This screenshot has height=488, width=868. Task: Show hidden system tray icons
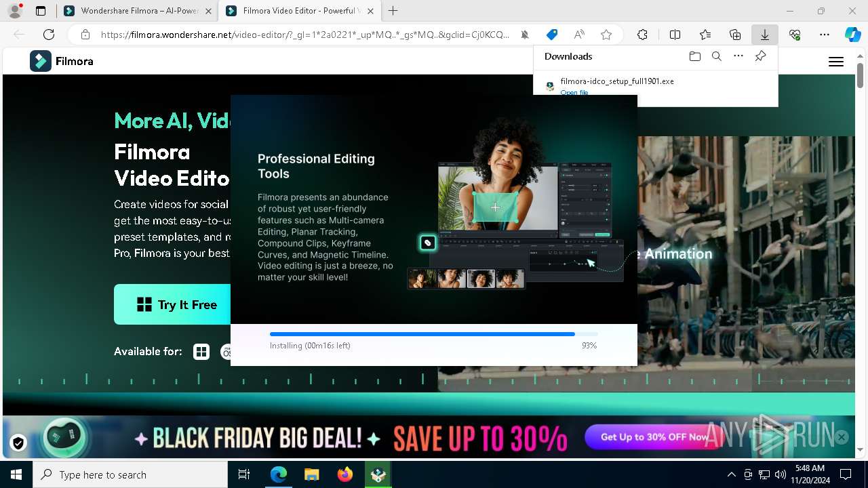732,474
